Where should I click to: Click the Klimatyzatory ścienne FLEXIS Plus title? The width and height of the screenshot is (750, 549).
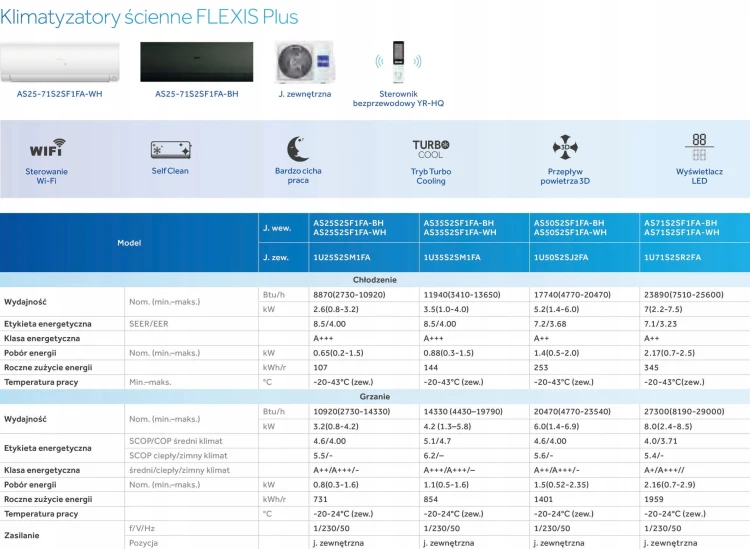click(149, 17)
